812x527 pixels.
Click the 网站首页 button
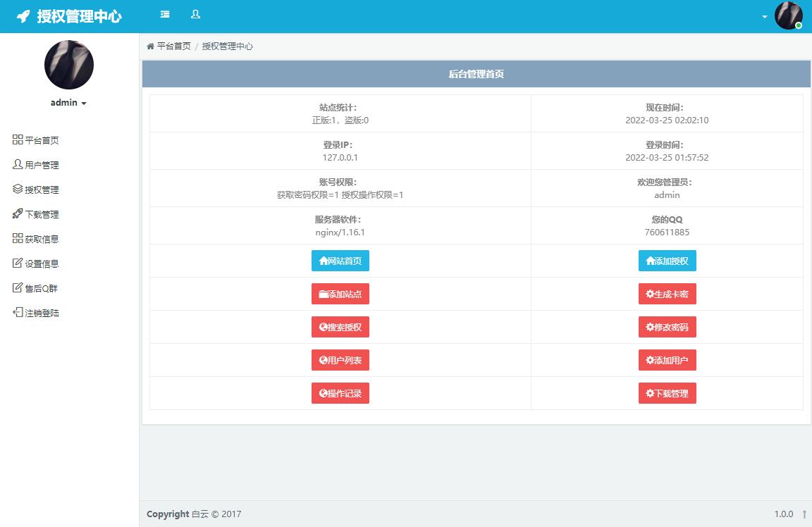point(340,261)
